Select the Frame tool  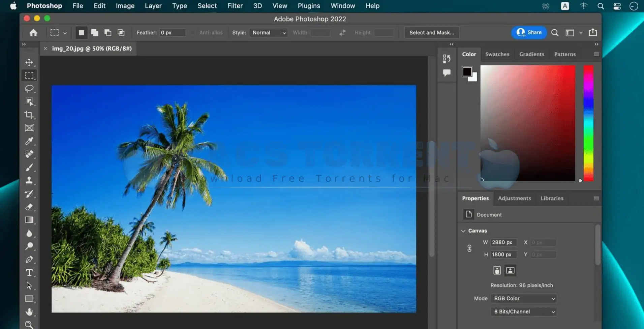coord(29,128)
